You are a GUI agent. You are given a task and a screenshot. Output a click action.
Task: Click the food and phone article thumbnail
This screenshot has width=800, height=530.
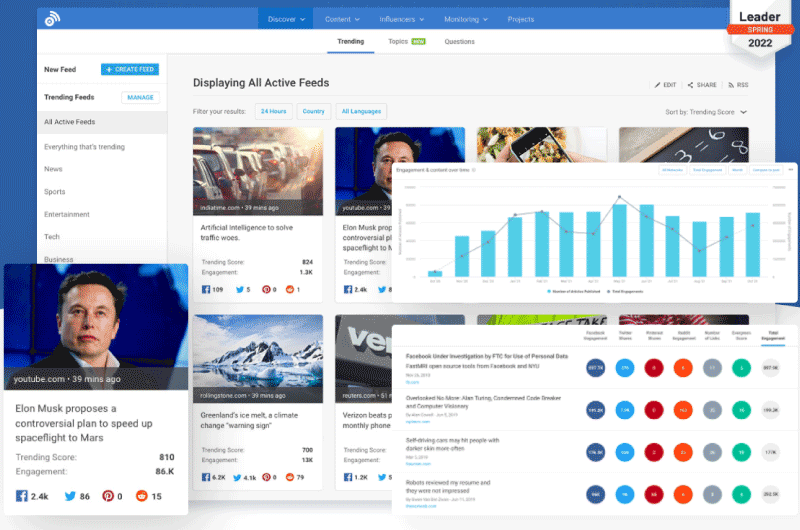pos(542,144)
